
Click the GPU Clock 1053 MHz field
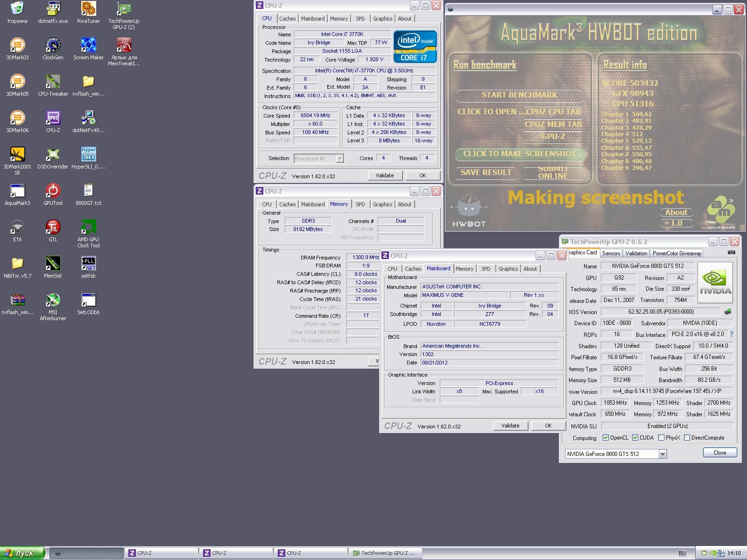click(615, 403)
